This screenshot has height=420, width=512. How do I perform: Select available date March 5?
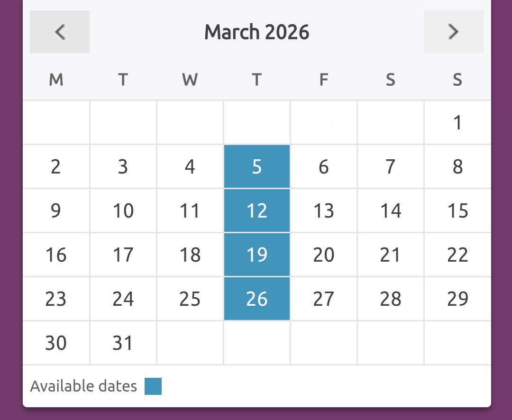tap(257, 167)
